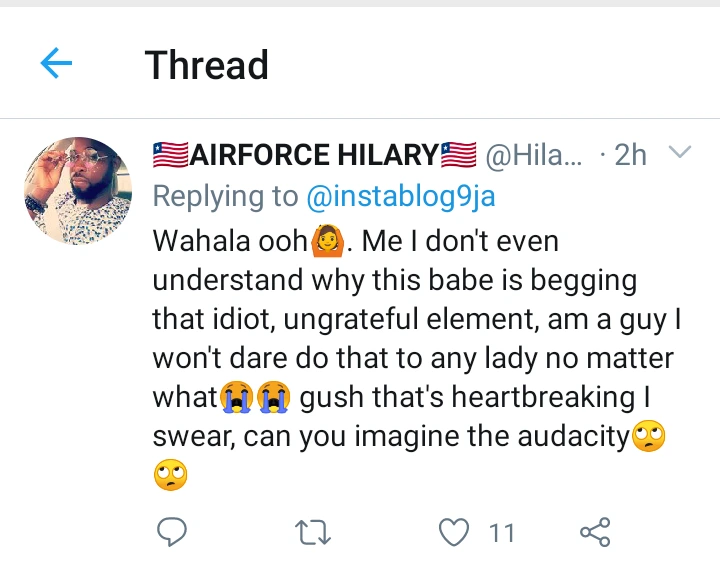Tap the truncated @Hila... handle

point(533,155)
